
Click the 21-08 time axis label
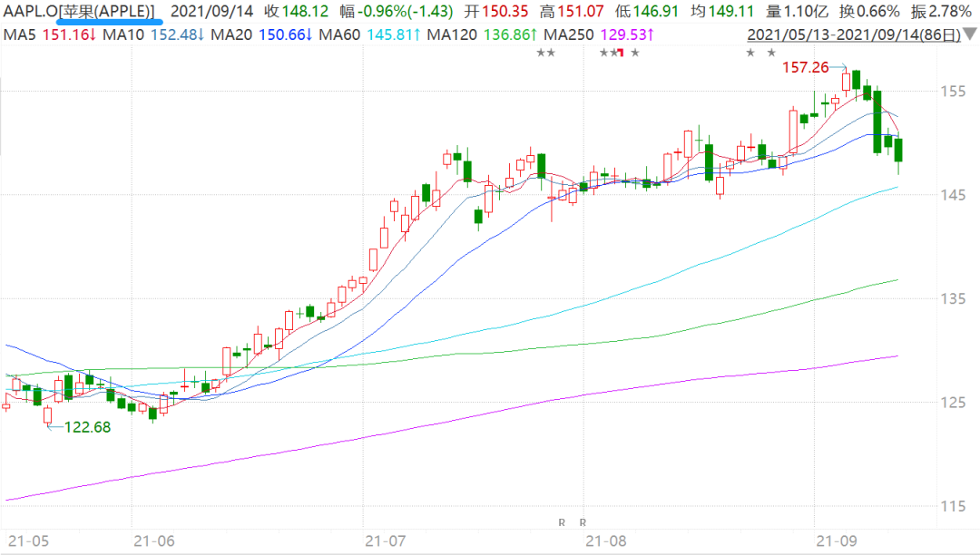[x=606, y=541]
